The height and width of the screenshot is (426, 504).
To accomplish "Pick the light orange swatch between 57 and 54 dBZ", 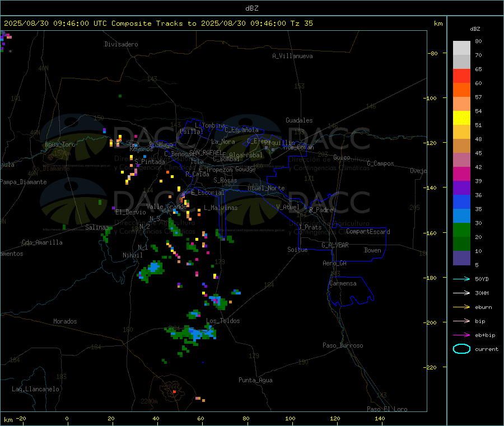I will [461, 104].
